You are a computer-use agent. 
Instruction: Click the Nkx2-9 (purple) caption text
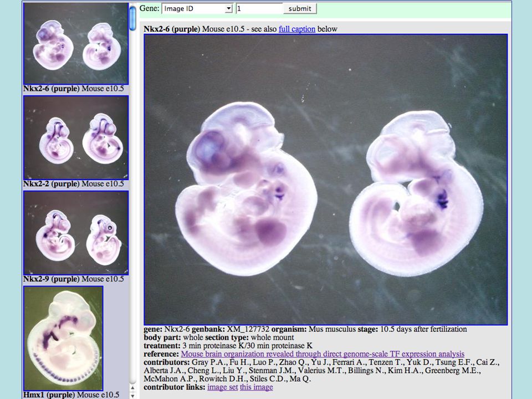(51, 279)
